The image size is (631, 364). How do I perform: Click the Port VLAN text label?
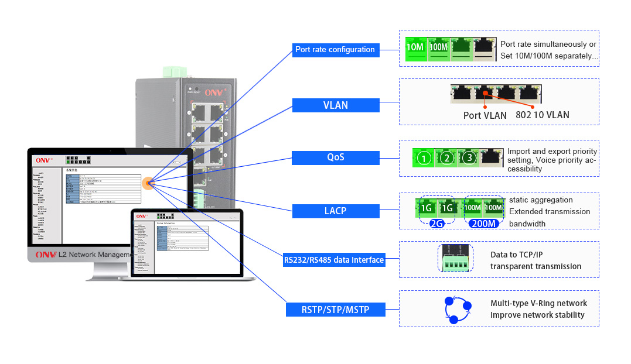pyautogui.click(x=485, y=115)
